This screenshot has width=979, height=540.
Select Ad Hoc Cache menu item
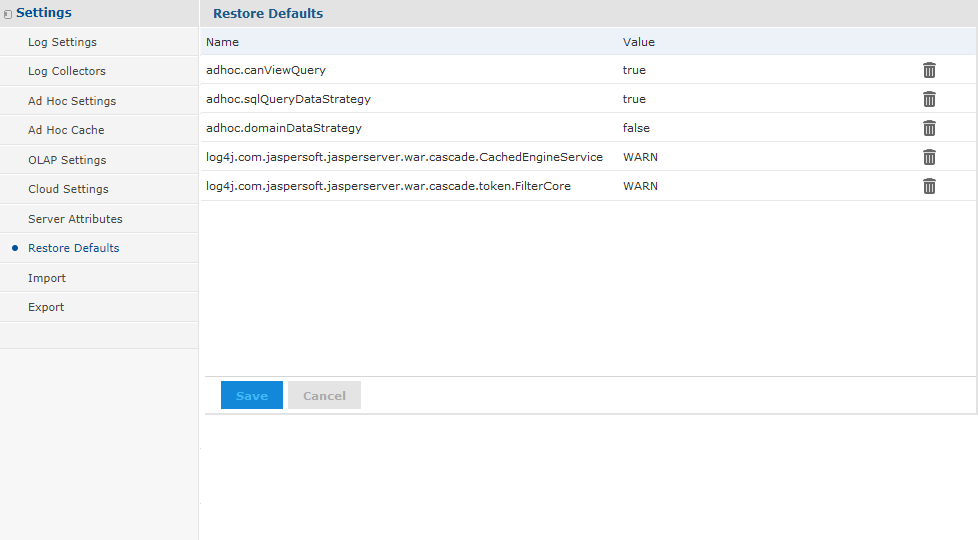pyautogui.click(x=66, y=130)
